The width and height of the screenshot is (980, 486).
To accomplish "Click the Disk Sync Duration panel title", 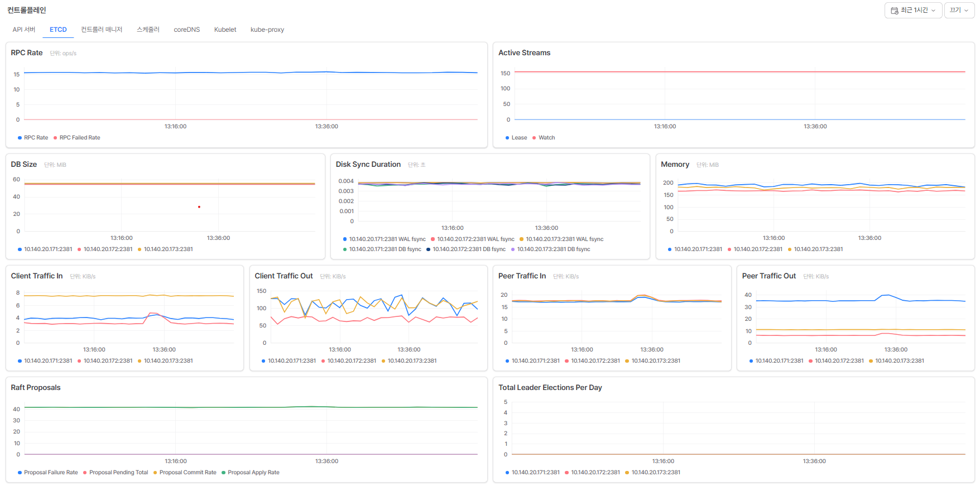I will coord(368,165).
